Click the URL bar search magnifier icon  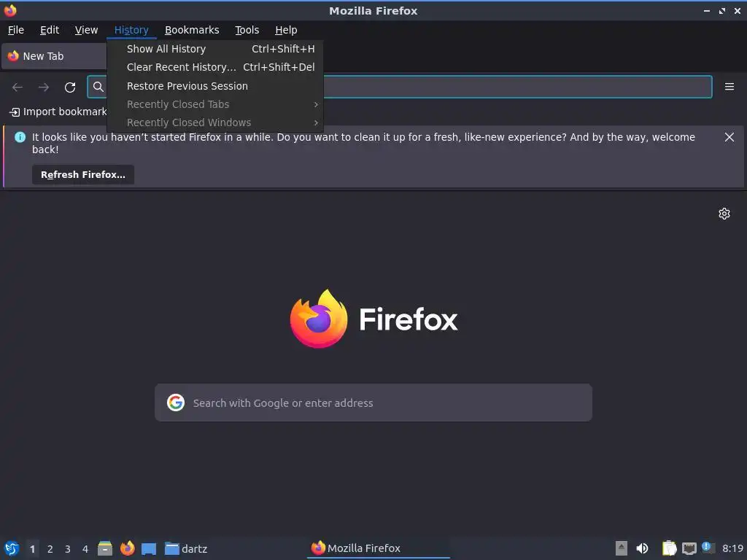[x=98, y=87]
